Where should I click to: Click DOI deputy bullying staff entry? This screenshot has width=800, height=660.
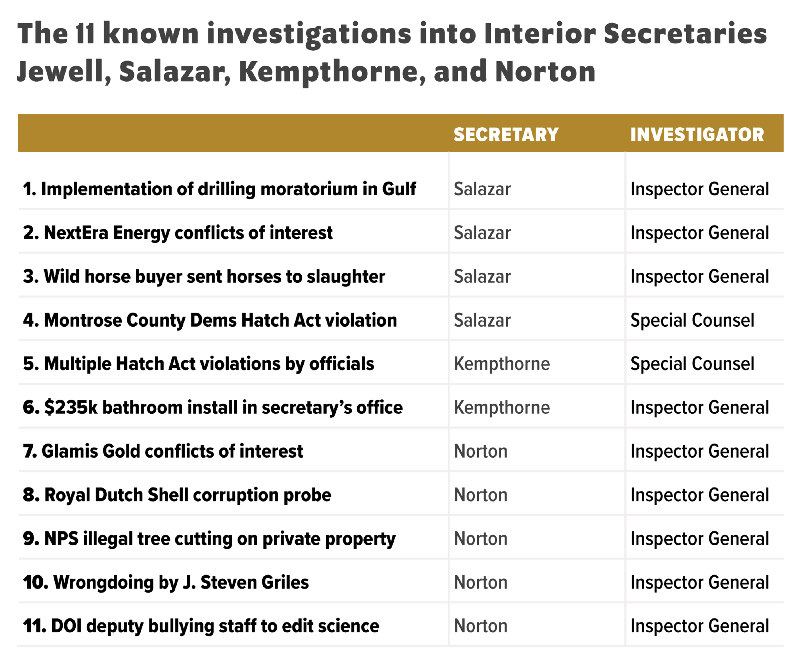[200, 627]
